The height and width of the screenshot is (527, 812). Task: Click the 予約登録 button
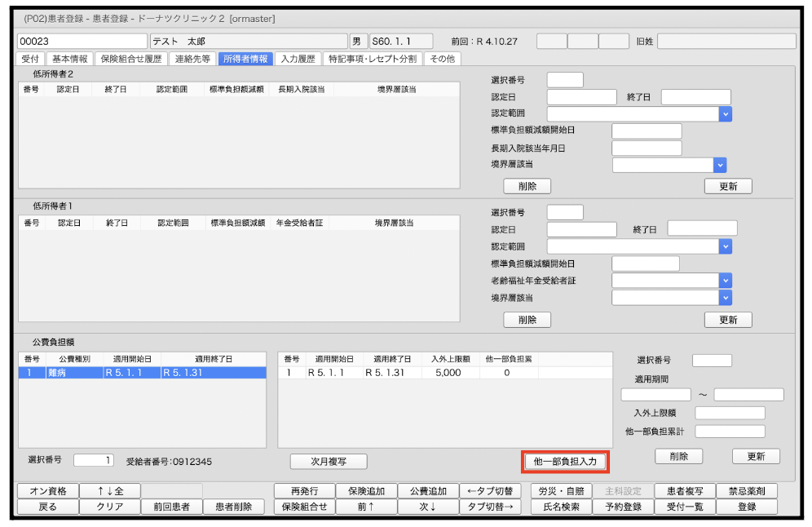623,507
